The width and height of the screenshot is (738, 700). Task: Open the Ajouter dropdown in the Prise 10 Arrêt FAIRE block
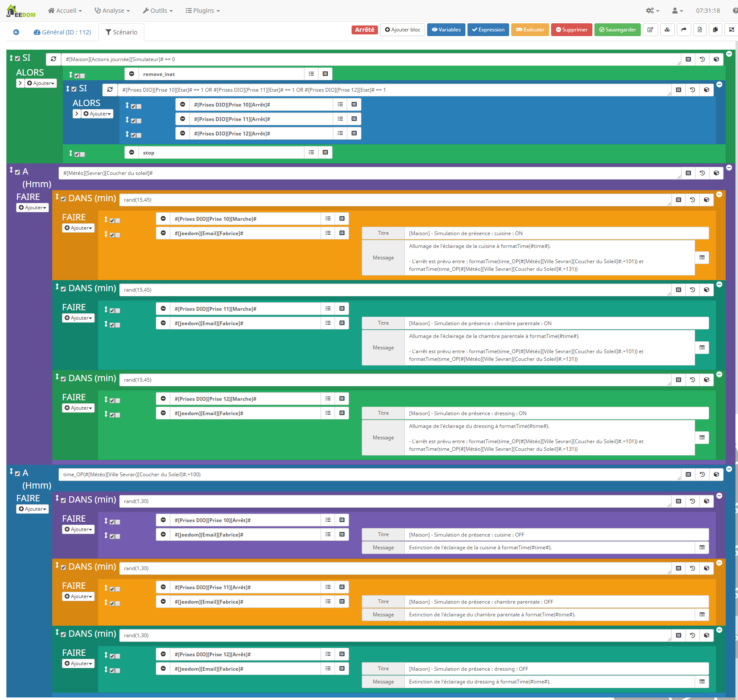pos(79,529)
